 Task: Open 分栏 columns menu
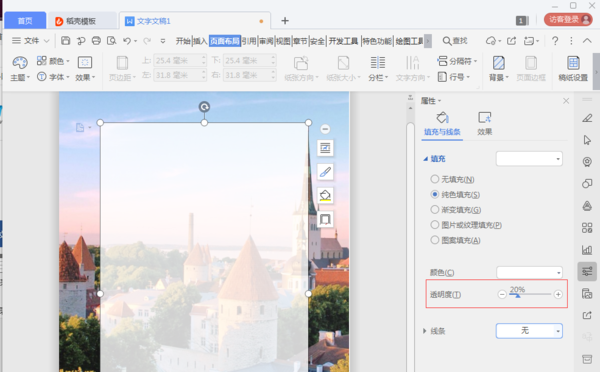pyautogui.click(x=378, y=68)
